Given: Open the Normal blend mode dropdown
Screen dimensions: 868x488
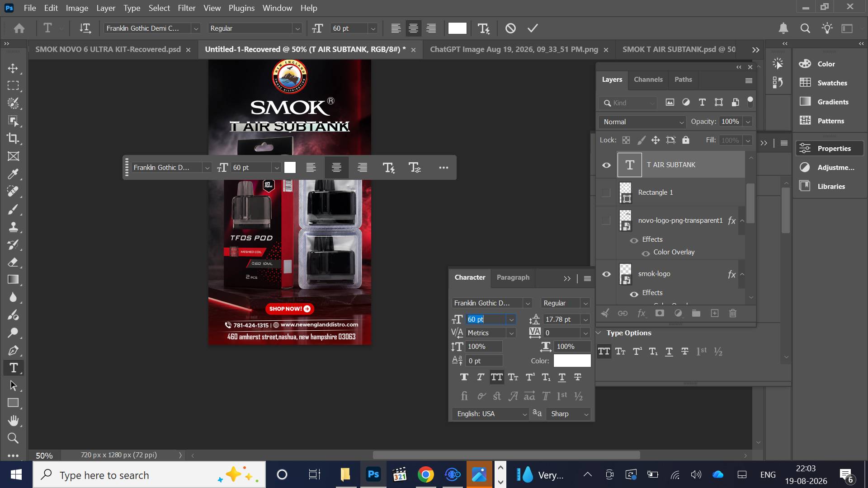Looking at the screenshot, I should 642,122.
